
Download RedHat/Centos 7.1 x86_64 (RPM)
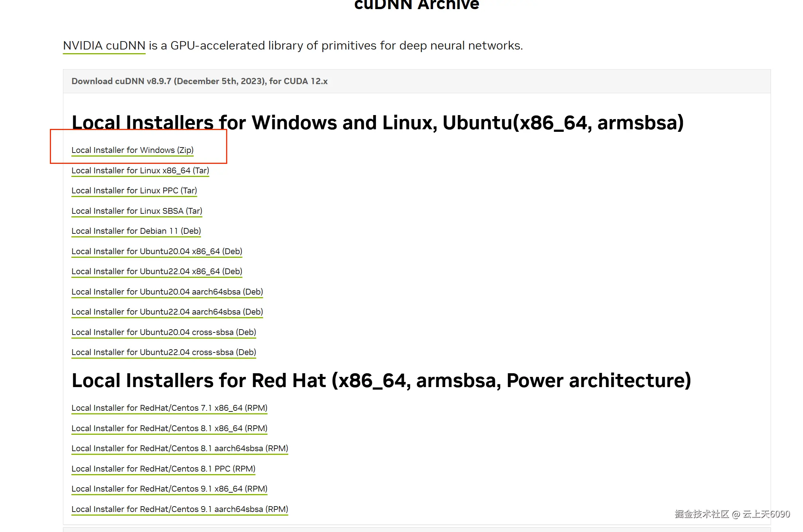pyautogui.click(x=169, y=408)
